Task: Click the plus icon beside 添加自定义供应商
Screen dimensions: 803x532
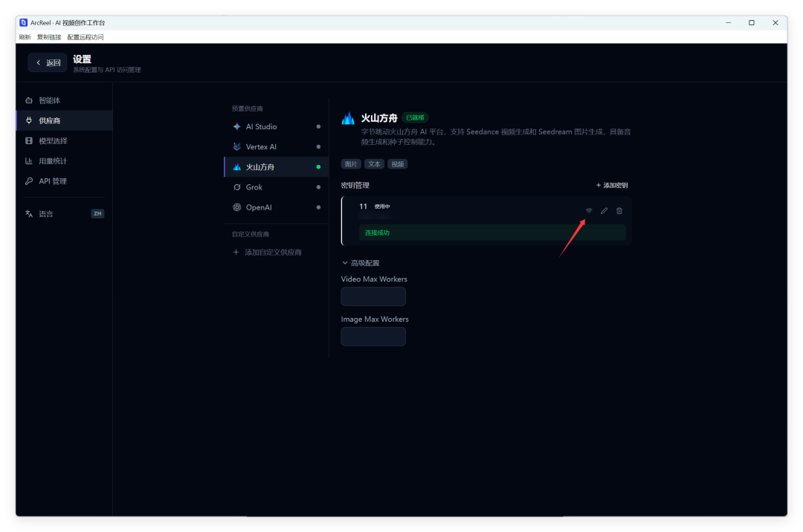Action: tap(236, 252)
